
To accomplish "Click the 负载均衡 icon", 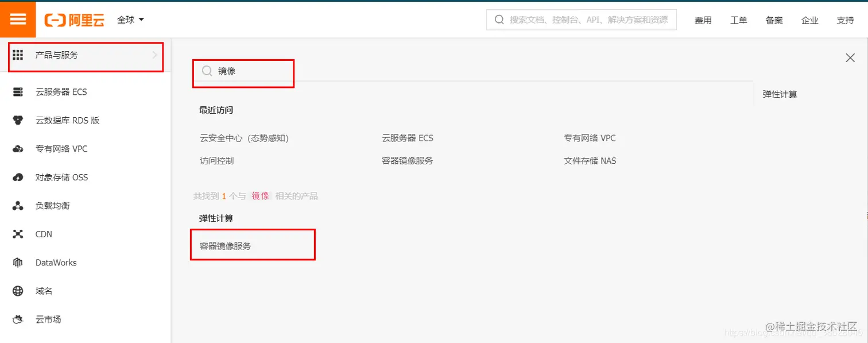I will pos(18,206).
